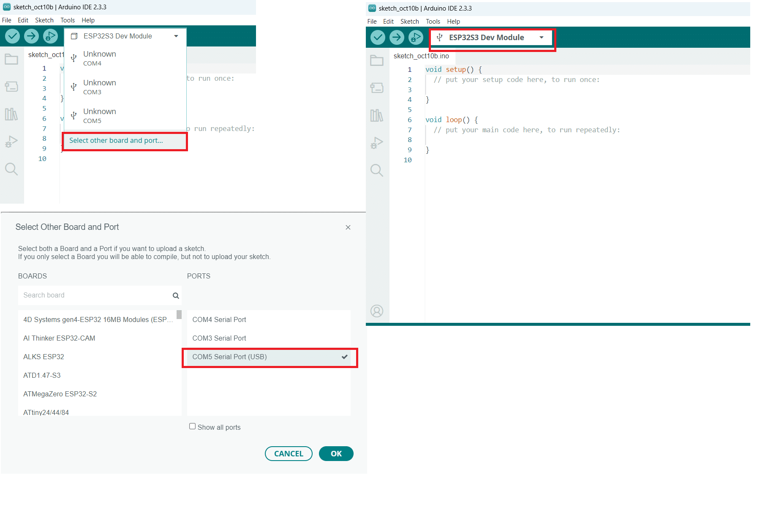Select COM3 Serial Port in ports list

(x=269, y=338)
